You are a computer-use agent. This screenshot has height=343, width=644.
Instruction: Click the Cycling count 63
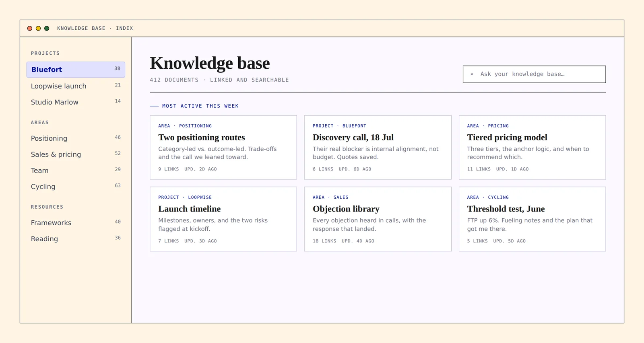118,186
